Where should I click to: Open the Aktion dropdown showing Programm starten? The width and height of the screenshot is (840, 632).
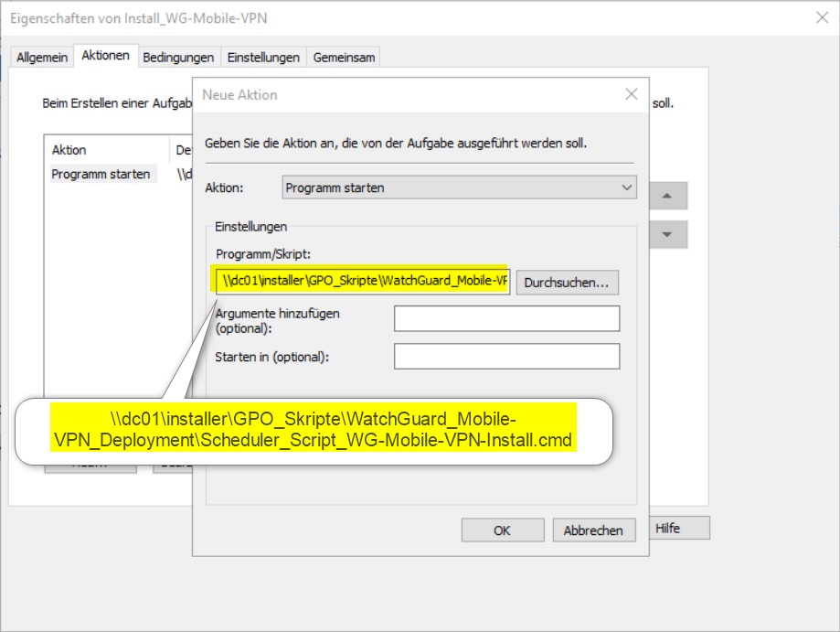click(x=459, y=187)
